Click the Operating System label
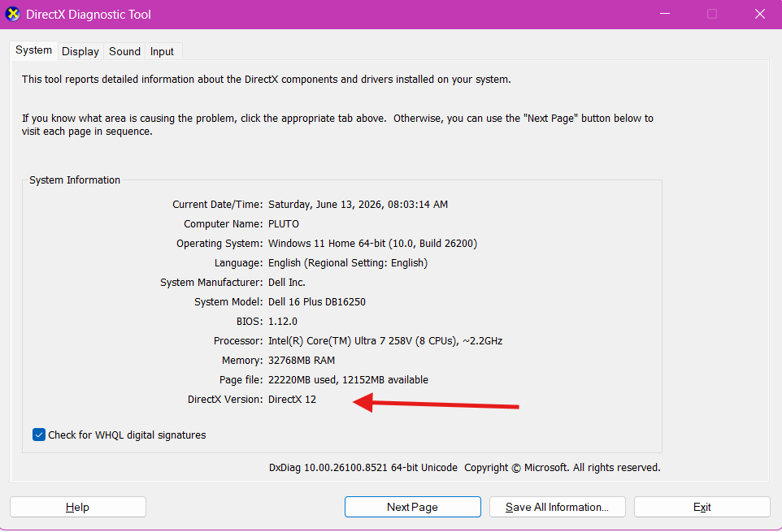Image resolution: width=782 pixels, height=532 pixels. coord(219,244)
